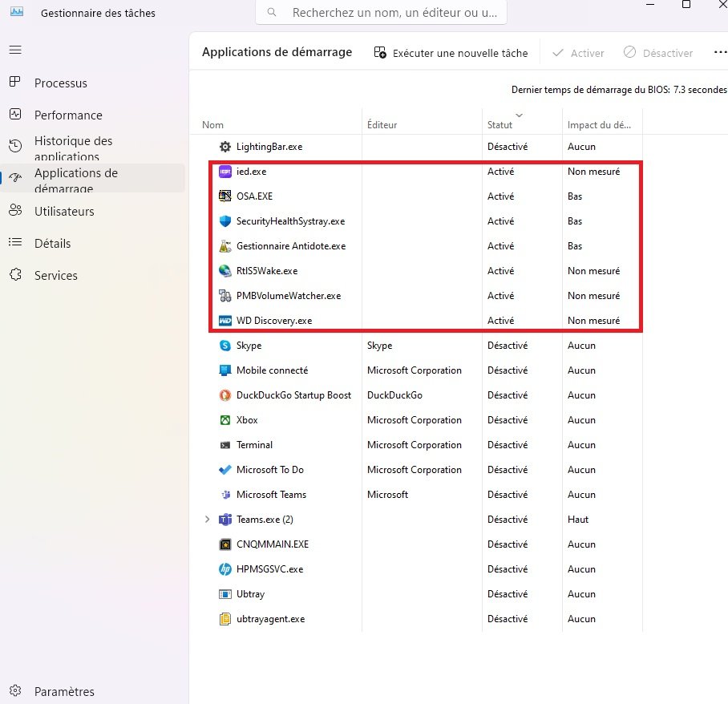Click DuckDuckGo publisher cell
Screen dimensions: 728x704
[x=394, y=395]
